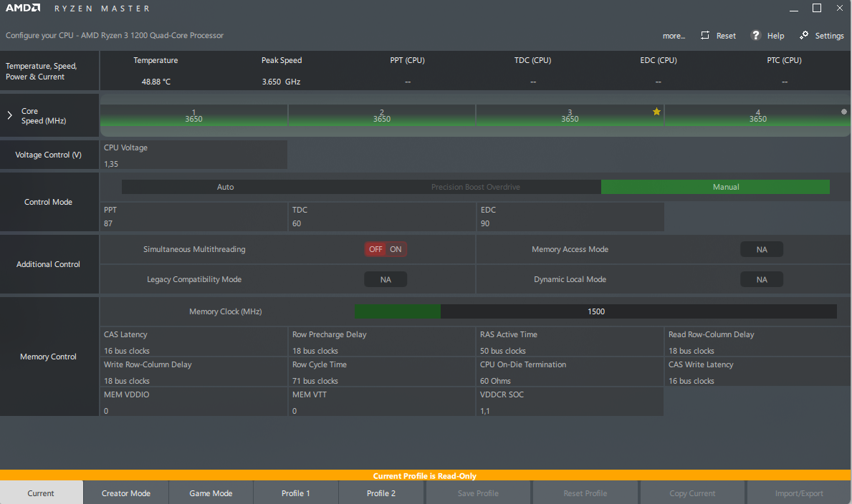The image size is (852, 504).
Task: Click Dynamic Local Mode NA button
Action: [762, 279]
